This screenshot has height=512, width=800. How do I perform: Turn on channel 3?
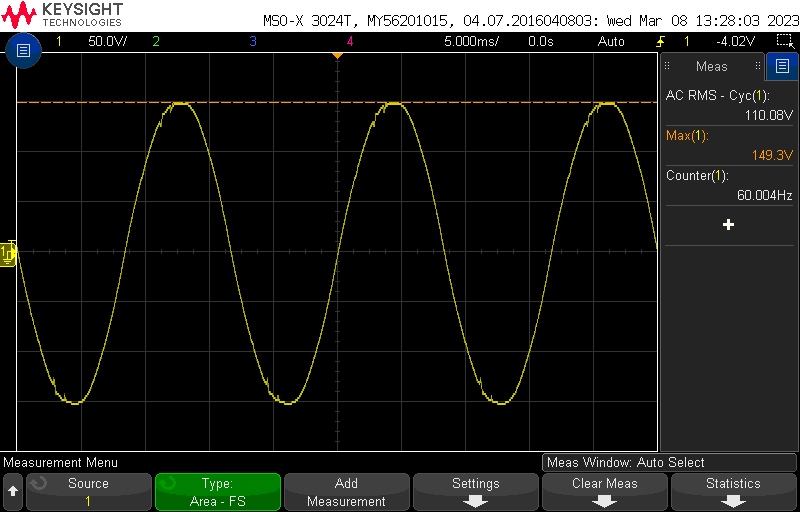tap(253, 41)
